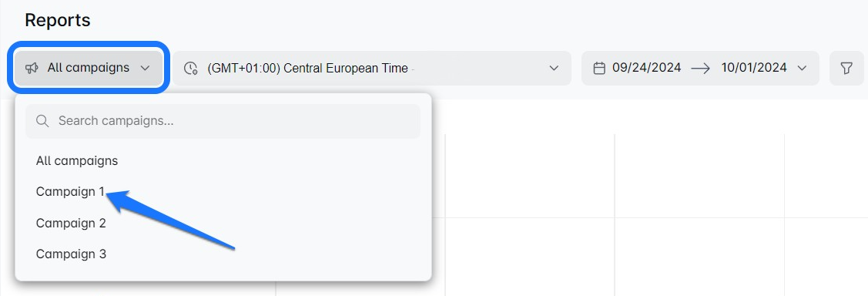Click the Reports page heading
This screenshot has height=296, width=868.
(58, 21)
